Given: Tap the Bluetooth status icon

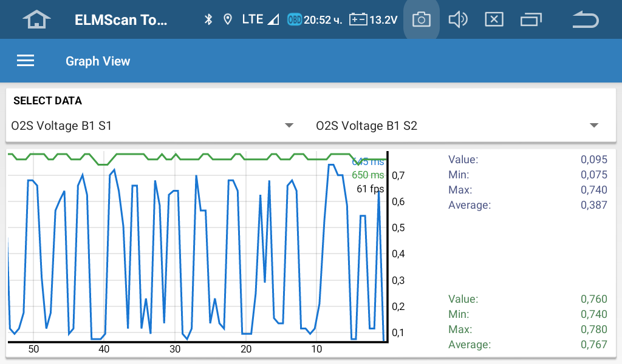Looking at the screenshot, I should point(208,19).
